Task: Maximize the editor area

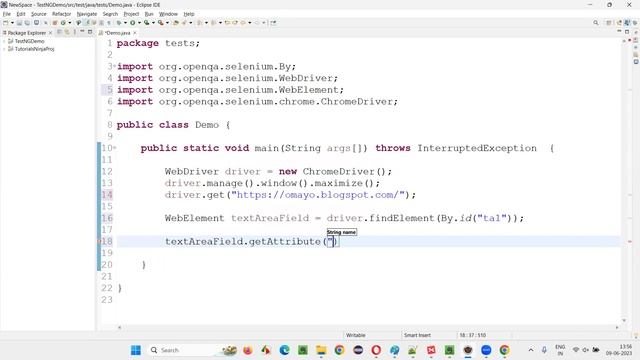Action: [x=627, y=32]
